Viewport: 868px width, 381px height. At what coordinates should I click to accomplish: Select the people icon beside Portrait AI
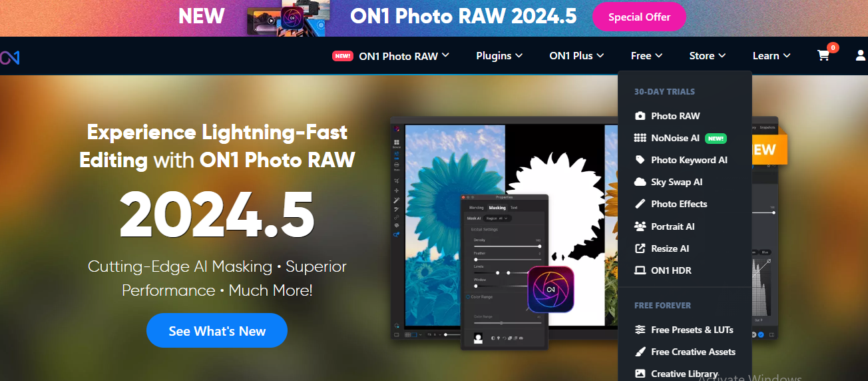pos(640,226)
